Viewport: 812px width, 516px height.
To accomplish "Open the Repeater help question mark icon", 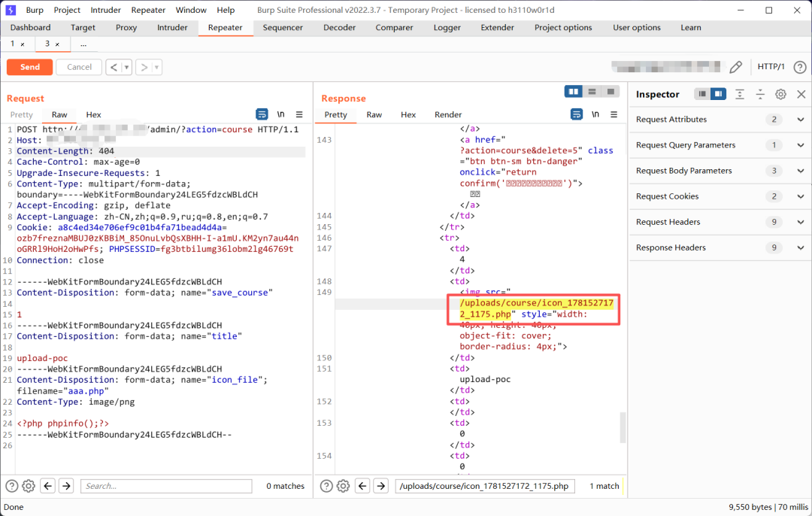I will (799, 67).
